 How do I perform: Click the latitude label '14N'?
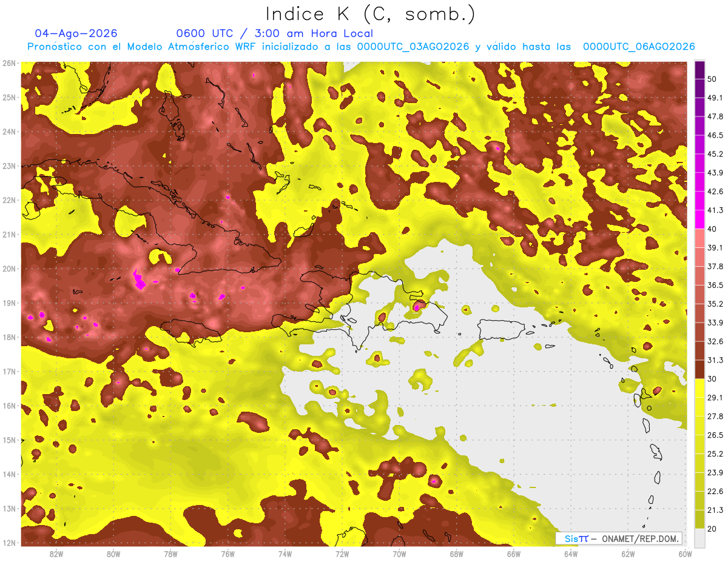pyautogui.click(x=9, y=474)
